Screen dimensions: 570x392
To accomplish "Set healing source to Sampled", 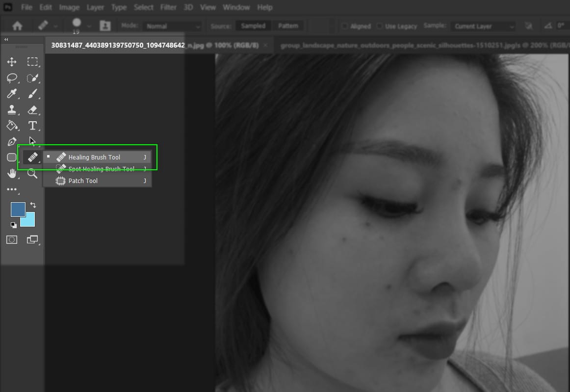I will pyautogui.click(x=253, y=25).
